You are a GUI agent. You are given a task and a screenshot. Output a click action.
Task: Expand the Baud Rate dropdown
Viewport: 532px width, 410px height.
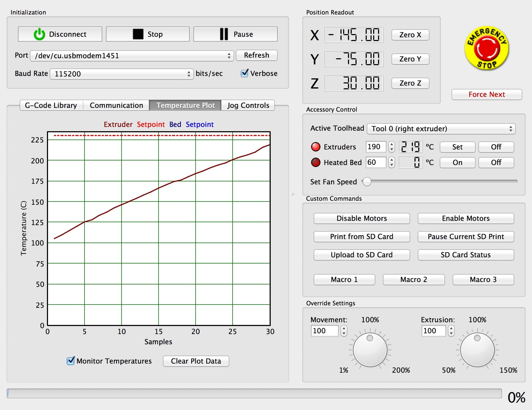tap(122, 74)
